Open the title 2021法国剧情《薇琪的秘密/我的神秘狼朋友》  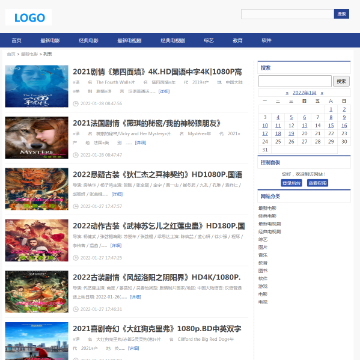[x=147, y=123]
